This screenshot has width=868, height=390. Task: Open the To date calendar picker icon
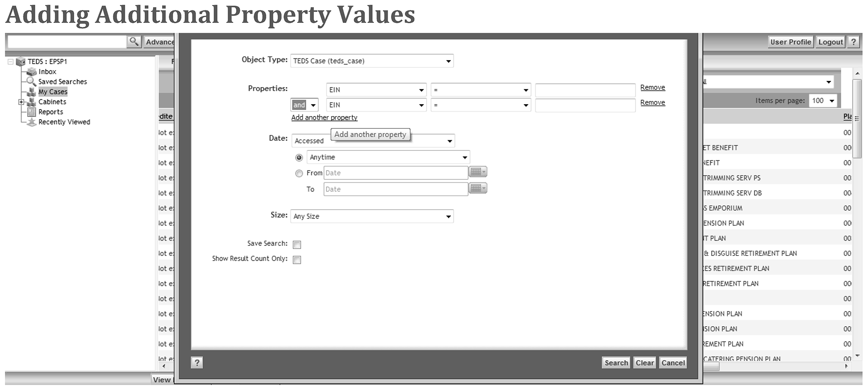click(478, 188)
